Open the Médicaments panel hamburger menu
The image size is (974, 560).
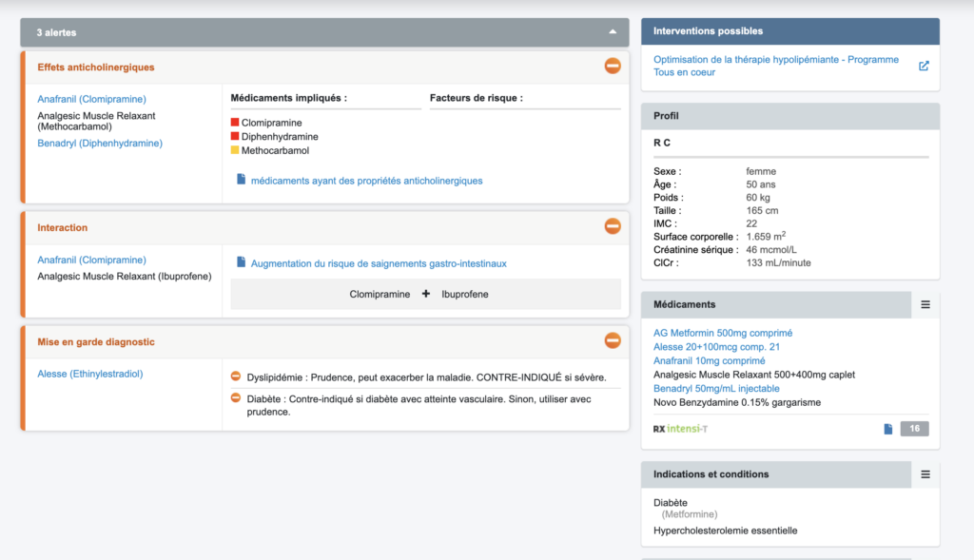click(x=925, y=305)
